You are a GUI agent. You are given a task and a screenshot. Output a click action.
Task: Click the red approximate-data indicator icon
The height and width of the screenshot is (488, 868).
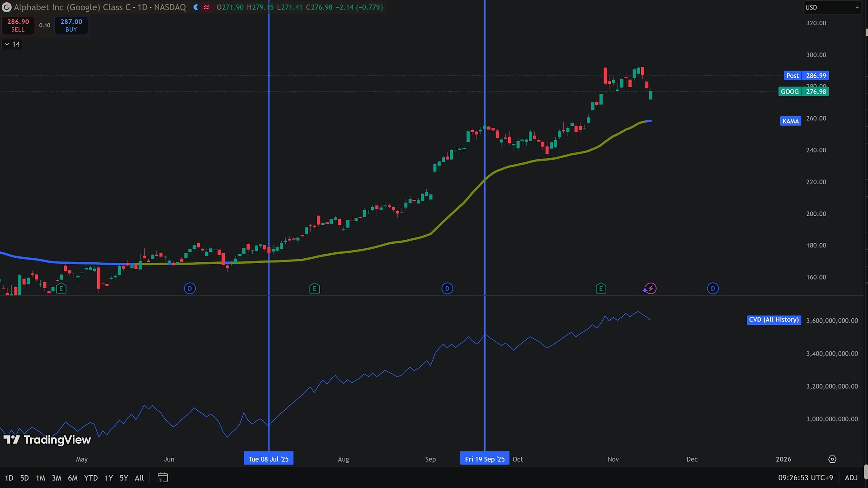click(207, 7)
